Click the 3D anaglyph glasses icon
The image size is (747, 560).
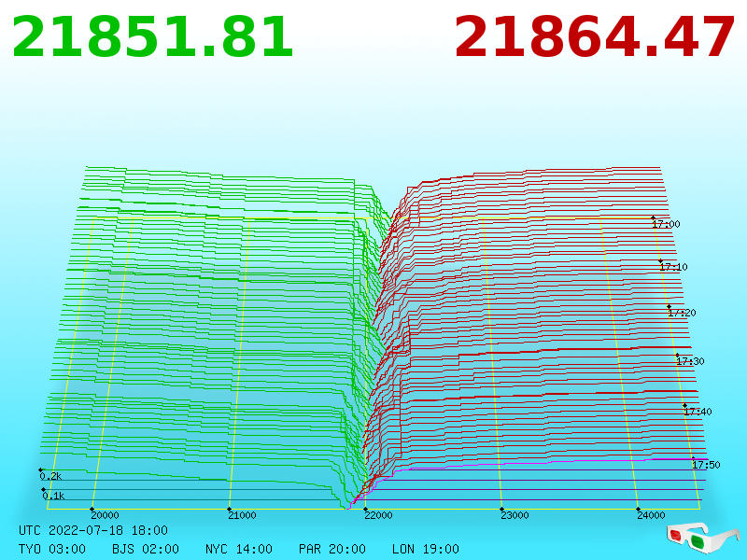(x=702, y=539)
